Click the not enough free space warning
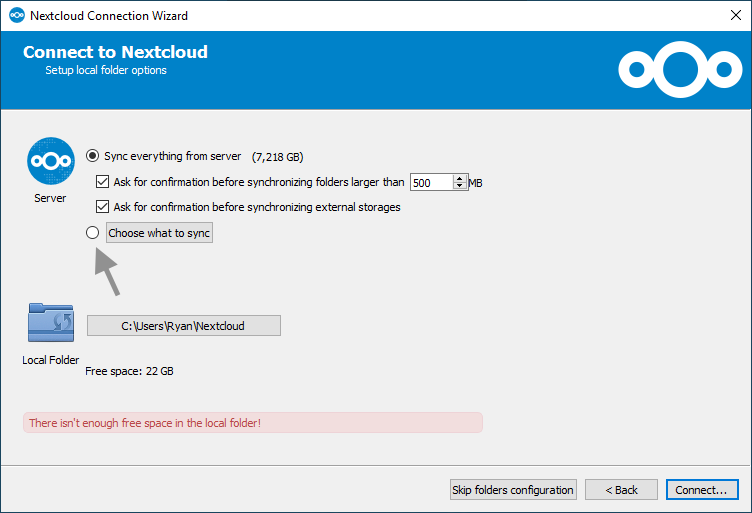The width and height of the screenshot is (752, 513). [253, 423]
